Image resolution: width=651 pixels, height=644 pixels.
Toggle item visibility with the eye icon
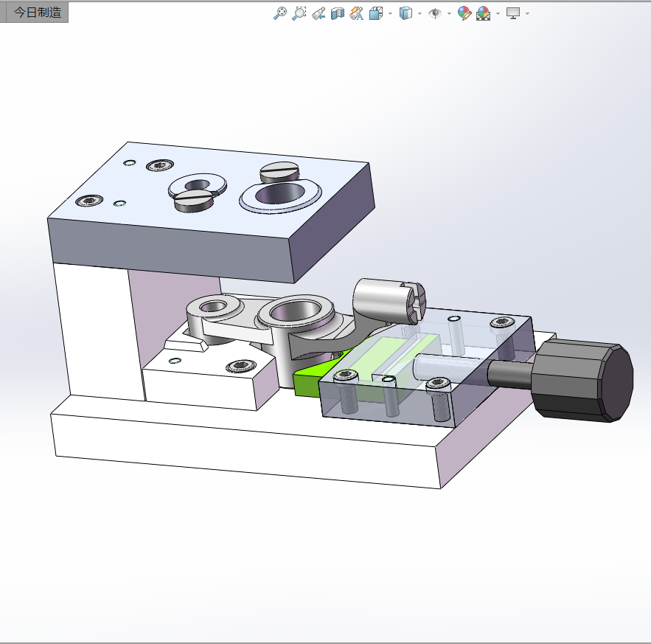pyautogui.click(x=434, y=13)
